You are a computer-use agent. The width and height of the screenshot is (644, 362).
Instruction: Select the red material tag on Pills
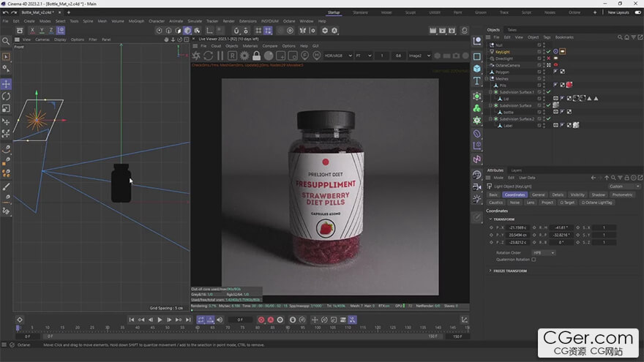pyautogui.click(x=569, y=85)
